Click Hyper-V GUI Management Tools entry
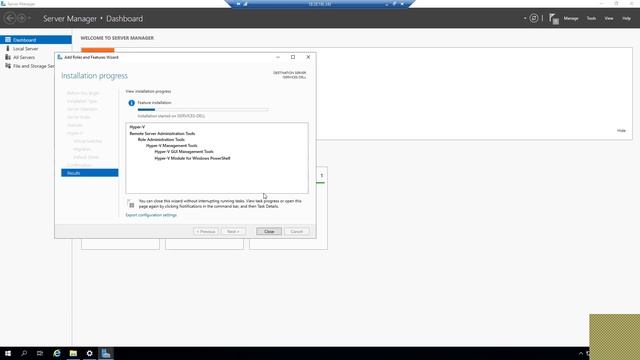Screen dimensions: 640x360 pyautogui.click(x=184, y=152)
